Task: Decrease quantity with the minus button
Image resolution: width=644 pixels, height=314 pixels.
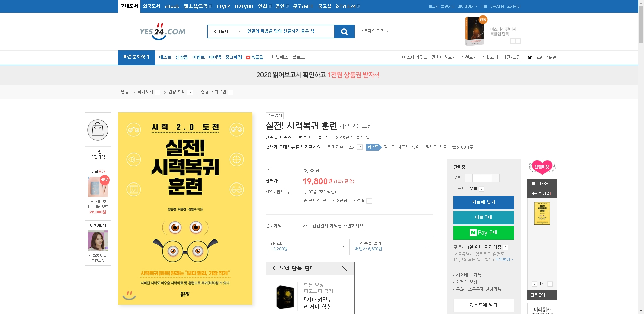Action: click(x=469, y=178)
